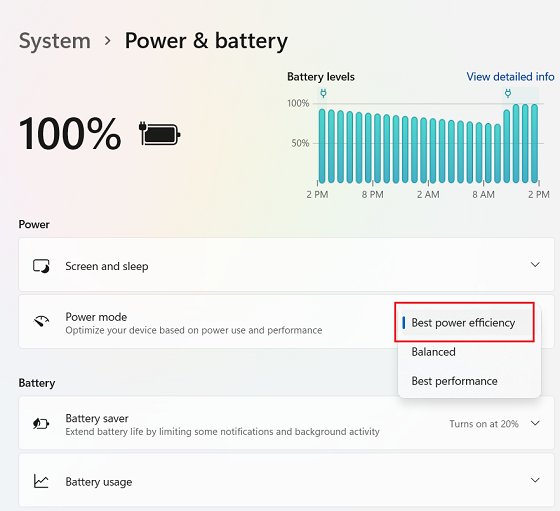Click the 8 PM axis label
The height and width of the screenshot is (511, 560).
(372, 195)
